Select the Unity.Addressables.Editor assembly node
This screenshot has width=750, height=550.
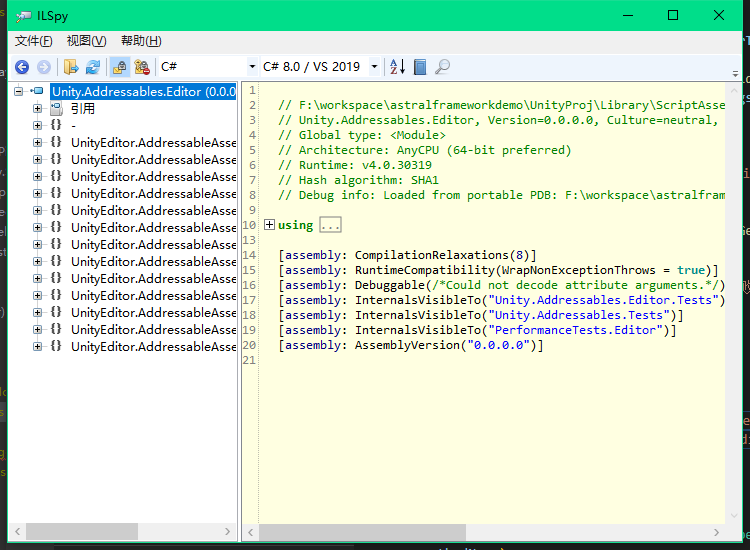tap(143, 91)
